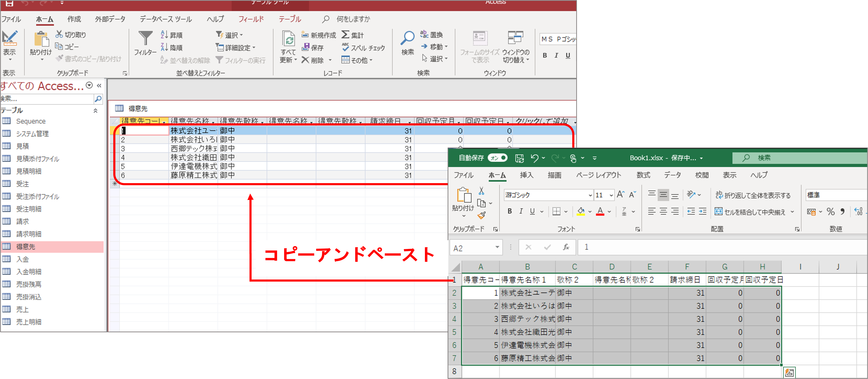Viewport: 868px width, 379px height.
Task: Toggle Italic in Access formatting group
Action: (556, 55)
